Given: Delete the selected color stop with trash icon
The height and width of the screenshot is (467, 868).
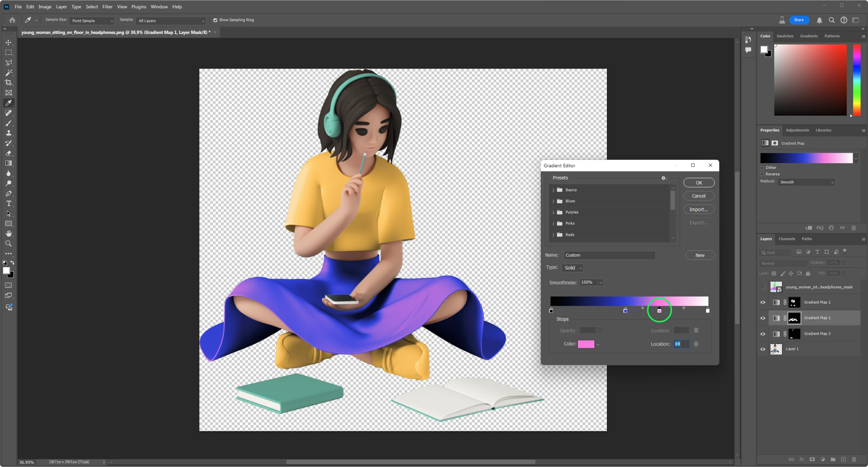Looking at the screenshot, I should point(696,344).
